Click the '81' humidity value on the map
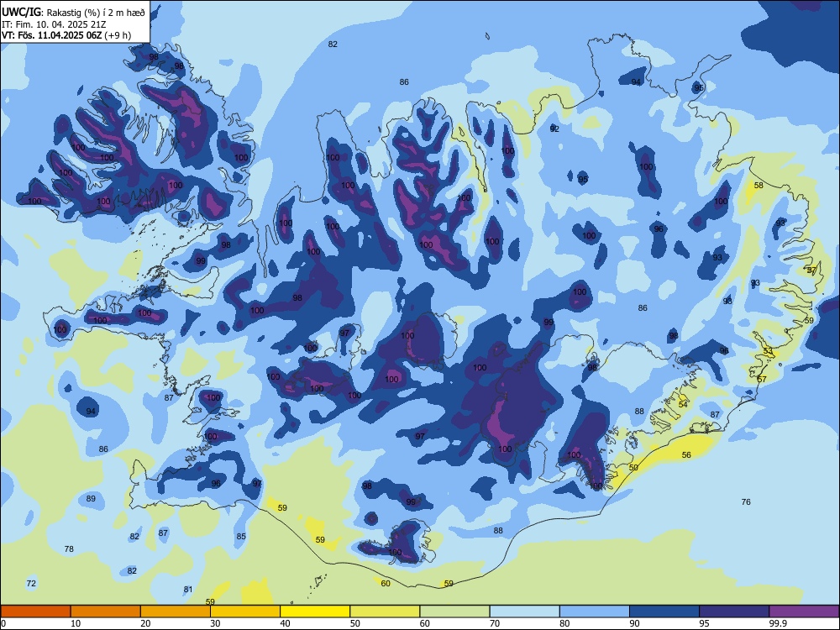 (x=187, y=590)
